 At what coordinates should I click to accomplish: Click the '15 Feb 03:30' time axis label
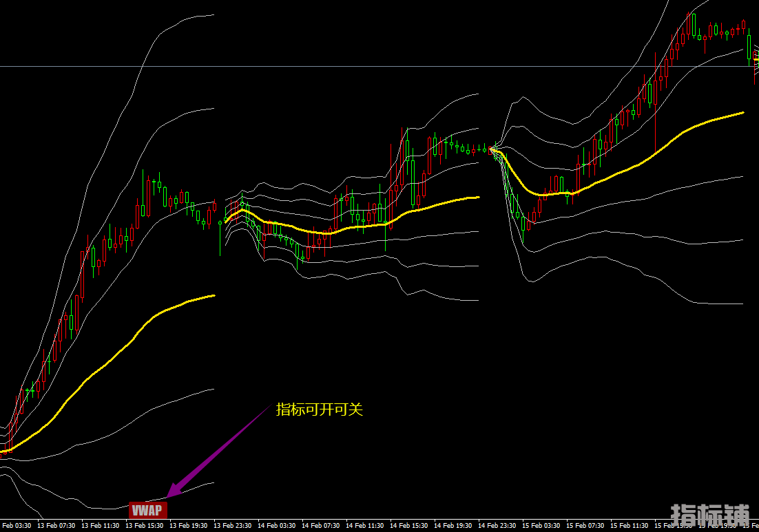tap(541, 526)
